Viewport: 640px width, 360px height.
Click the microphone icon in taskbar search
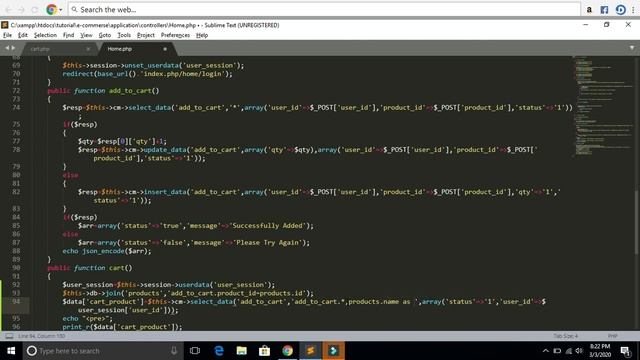pyautogui.click(x=174, y=351)
